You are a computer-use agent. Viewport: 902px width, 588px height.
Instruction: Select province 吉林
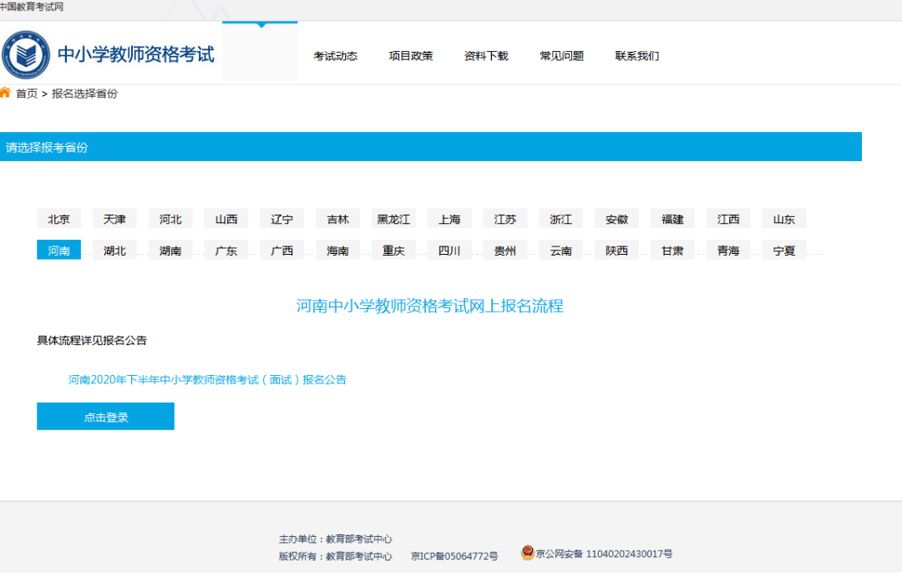[337, 219]
